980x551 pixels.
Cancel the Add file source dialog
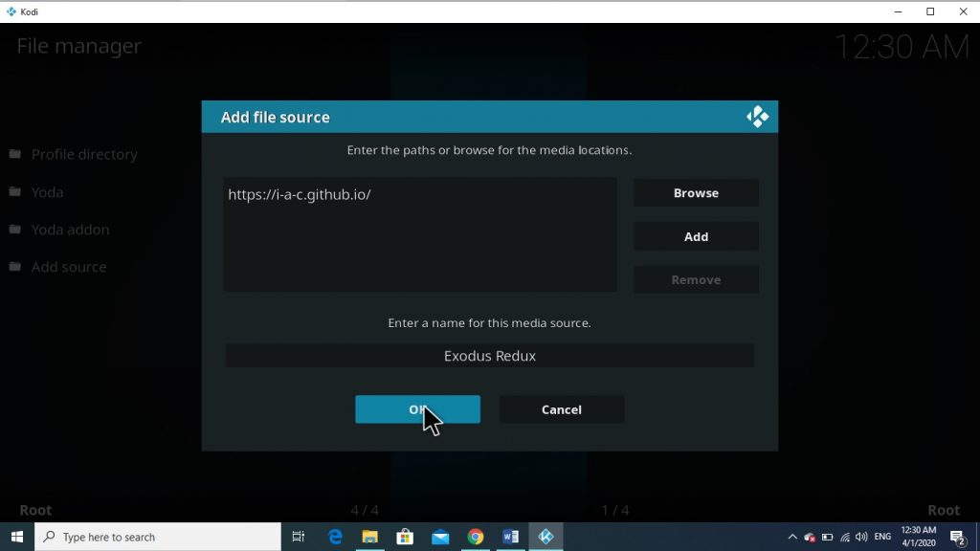coord(561,409)
